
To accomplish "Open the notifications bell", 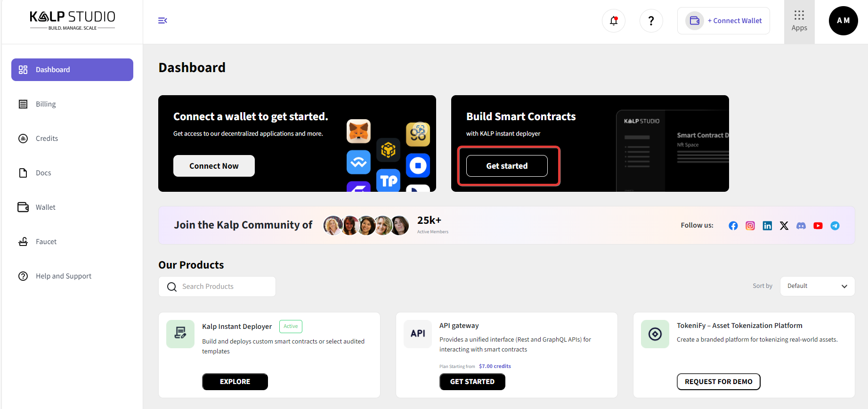I will coord(613,21).
